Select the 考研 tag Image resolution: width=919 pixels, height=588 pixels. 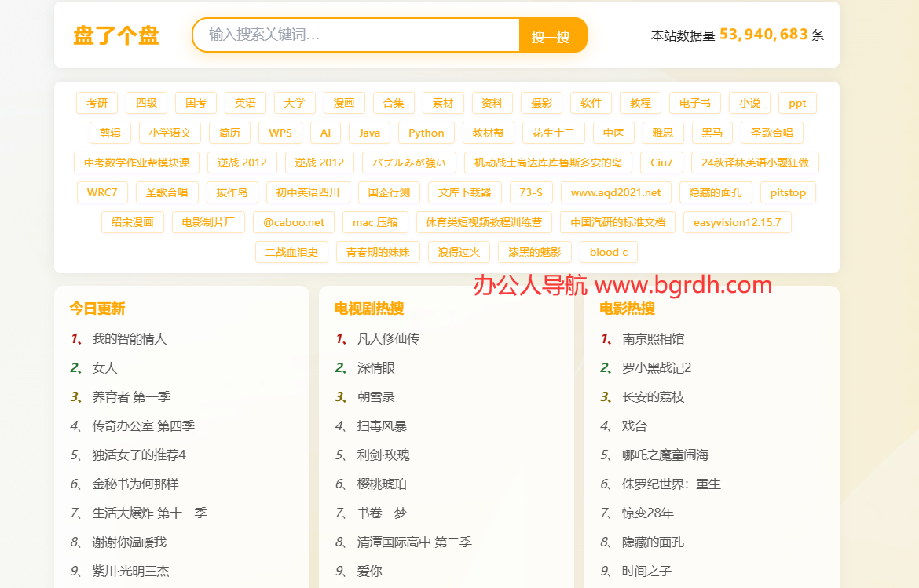(97, 103)
